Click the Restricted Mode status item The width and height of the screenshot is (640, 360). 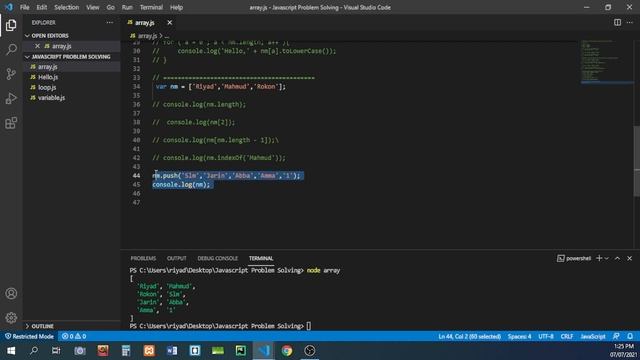point(29,336)
